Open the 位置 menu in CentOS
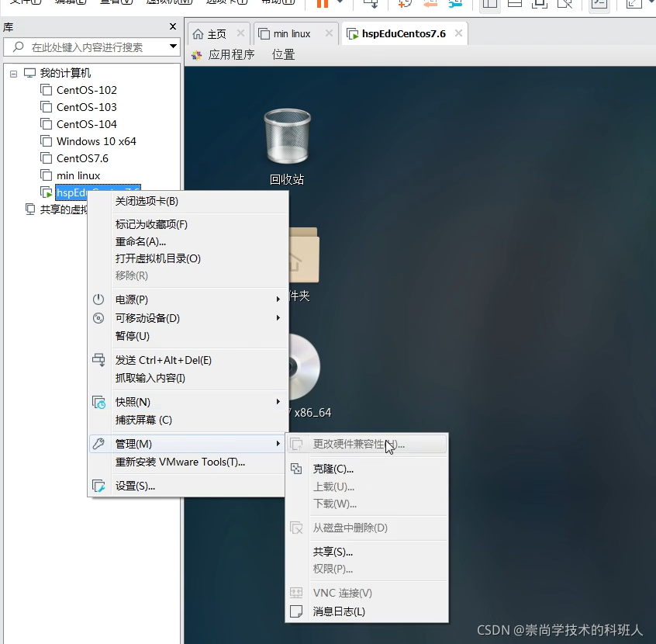Screen dimensions: 656x644 click(x=283, y=55)
